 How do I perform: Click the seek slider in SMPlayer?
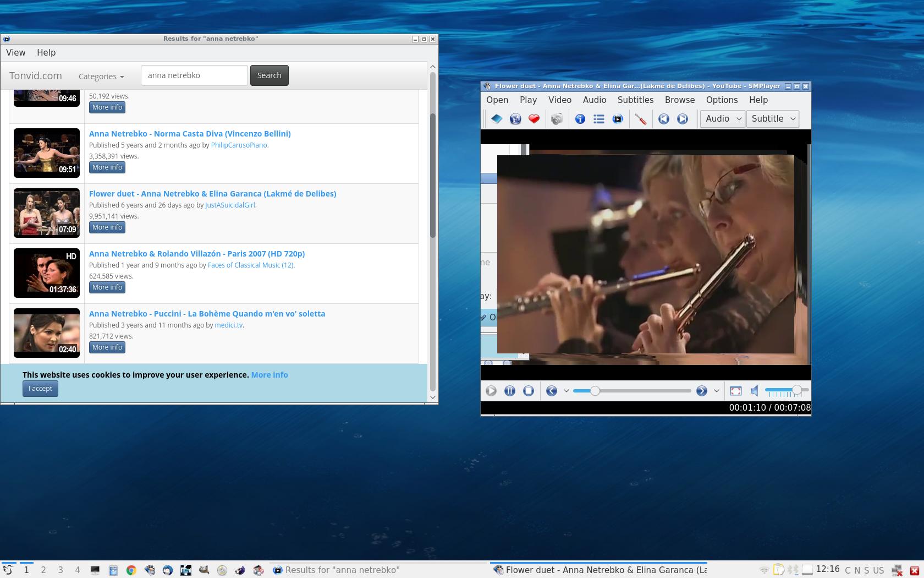point(632,391)
